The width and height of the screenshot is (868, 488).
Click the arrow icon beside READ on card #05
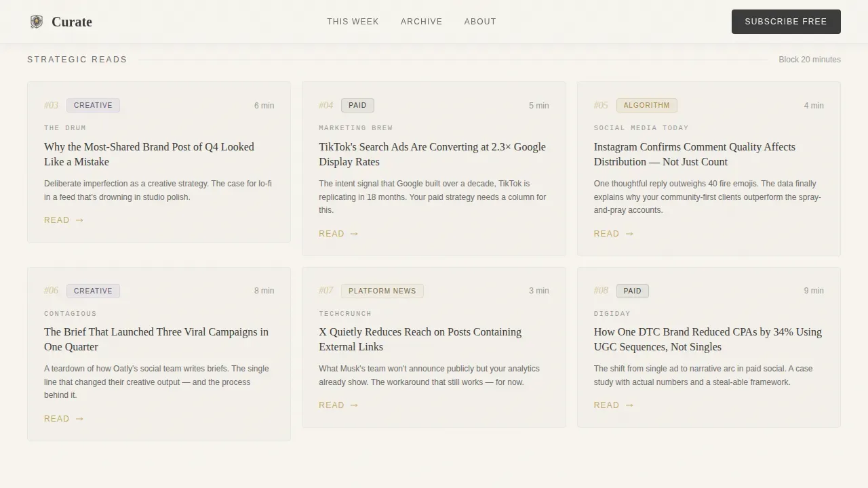point(629,234)
